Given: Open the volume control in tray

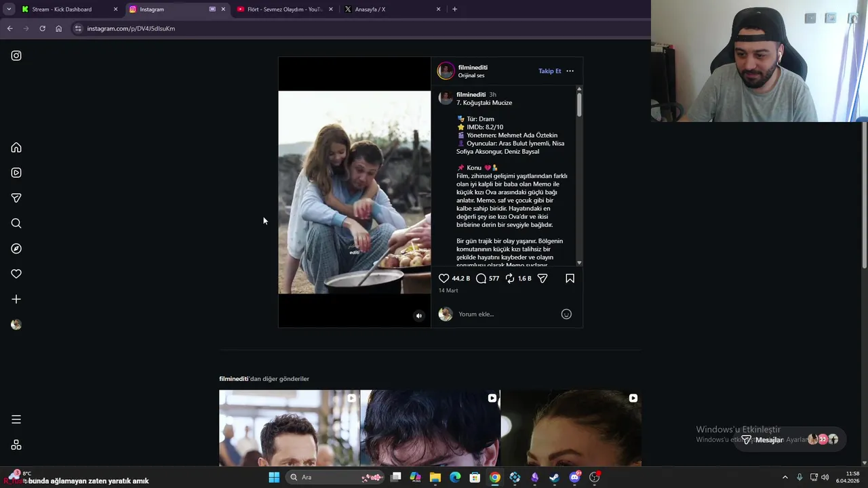Looking at the screenshot, I should click(x=825, y=478).
